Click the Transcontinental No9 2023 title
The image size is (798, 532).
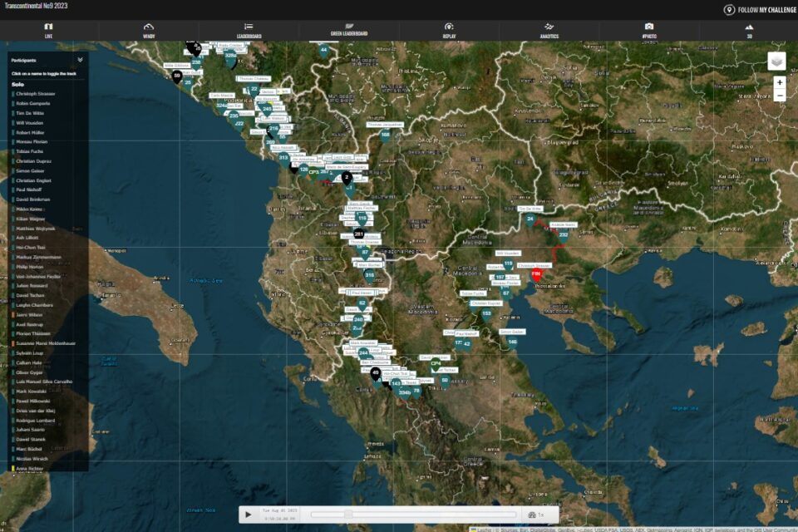tap(36, 6)
